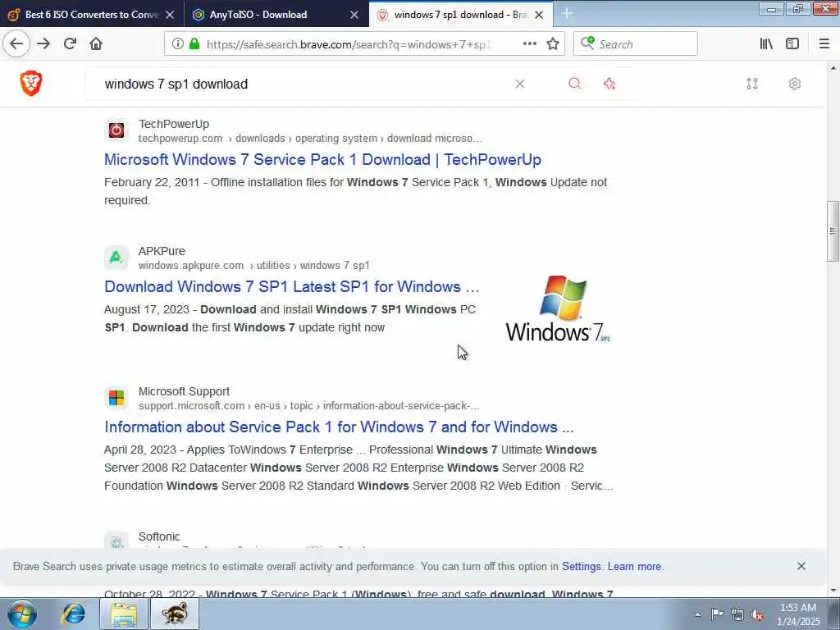Open the raccoon app in taskbar

[174, 614]
